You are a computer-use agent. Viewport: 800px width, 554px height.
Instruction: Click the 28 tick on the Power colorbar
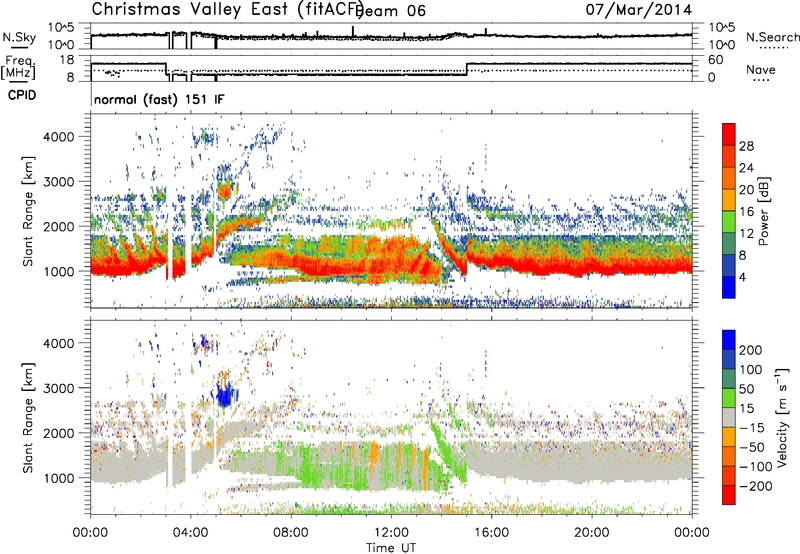coord(746,146)
